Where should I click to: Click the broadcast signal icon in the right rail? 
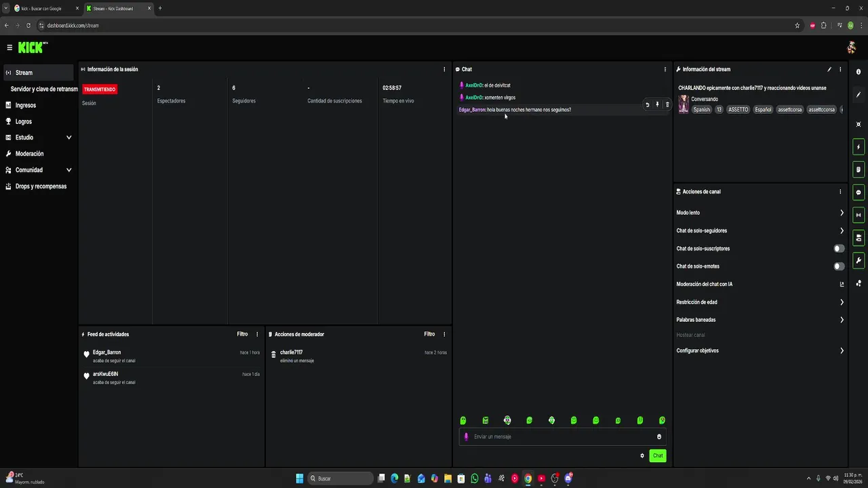[x=859, y=215]
